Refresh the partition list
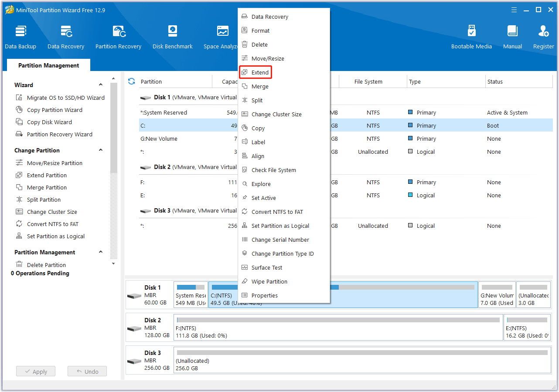The width and height of the screenshot is (559, 392). tap(131, 81)
